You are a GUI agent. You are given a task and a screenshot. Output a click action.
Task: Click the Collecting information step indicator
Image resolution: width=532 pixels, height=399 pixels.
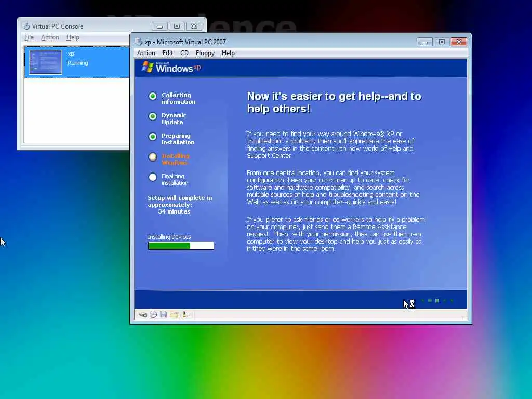tap(153, 96)
